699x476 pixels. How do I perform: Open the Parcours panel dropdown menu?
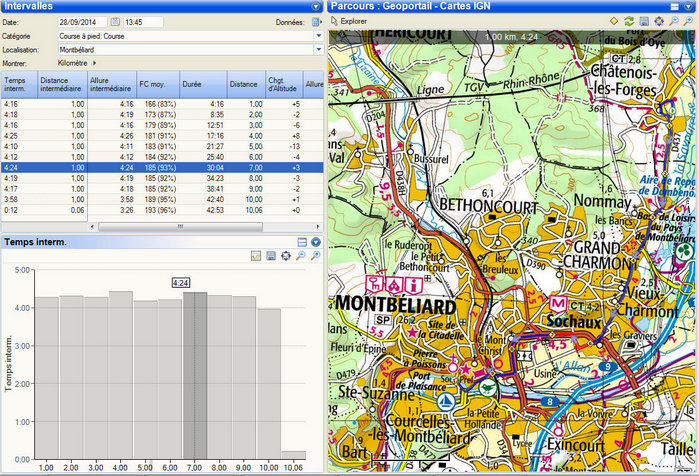(689, 6)
